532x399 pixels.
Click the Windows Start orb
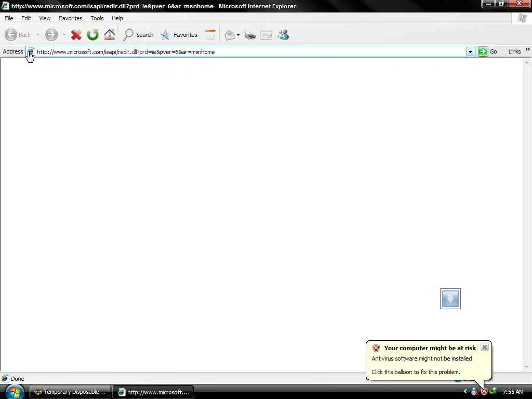15,392
